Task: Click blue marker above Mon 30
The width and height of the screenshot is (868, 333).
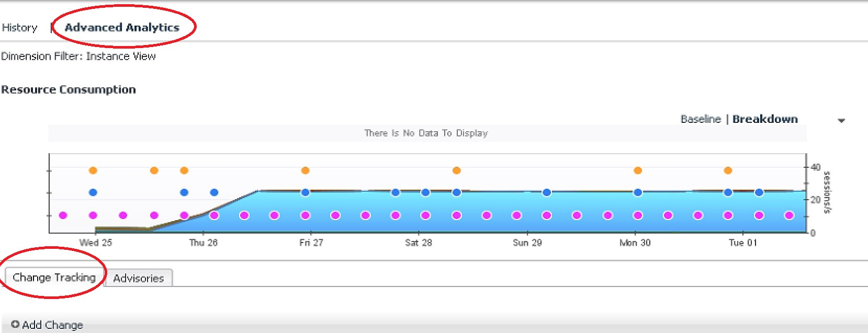Action: (638, 192)
